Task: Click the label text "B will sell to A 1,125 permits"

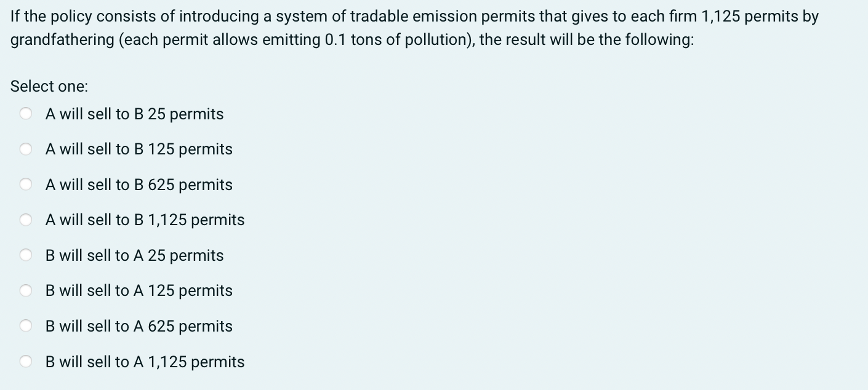Action: tap(144, 362)
